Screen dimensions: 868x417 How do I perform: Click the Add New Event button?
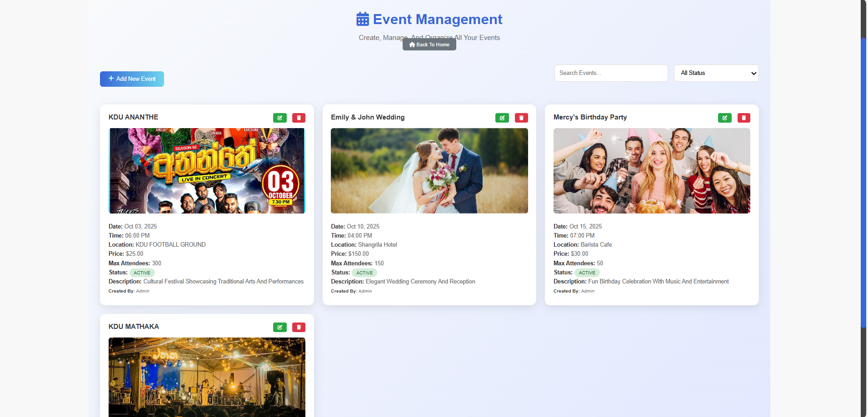132,79
